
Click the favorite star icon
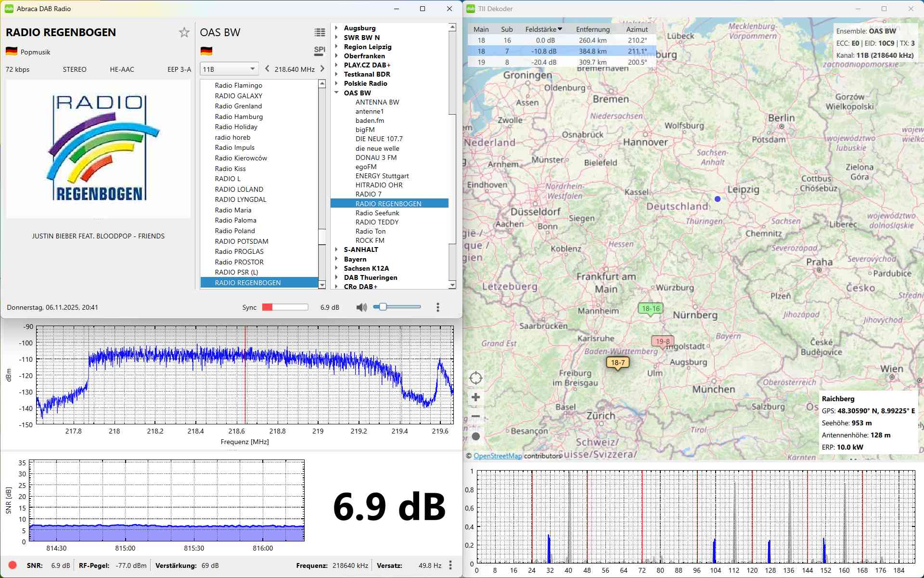184,32
